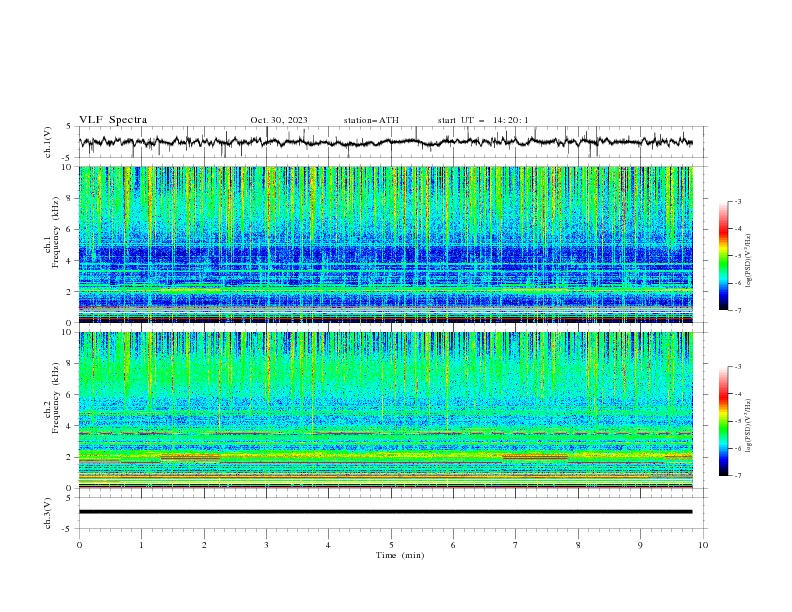Click time axis tick label "0"
Screen dimensions: 792x612
pos(79,545)
